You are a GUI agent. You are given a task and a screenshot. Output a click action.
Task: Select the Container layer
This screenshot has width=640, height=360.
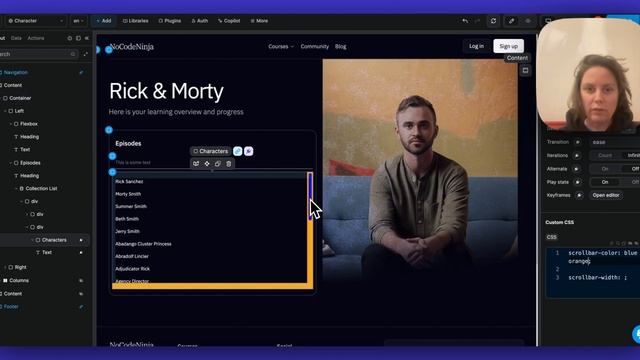tap(20, 98)
